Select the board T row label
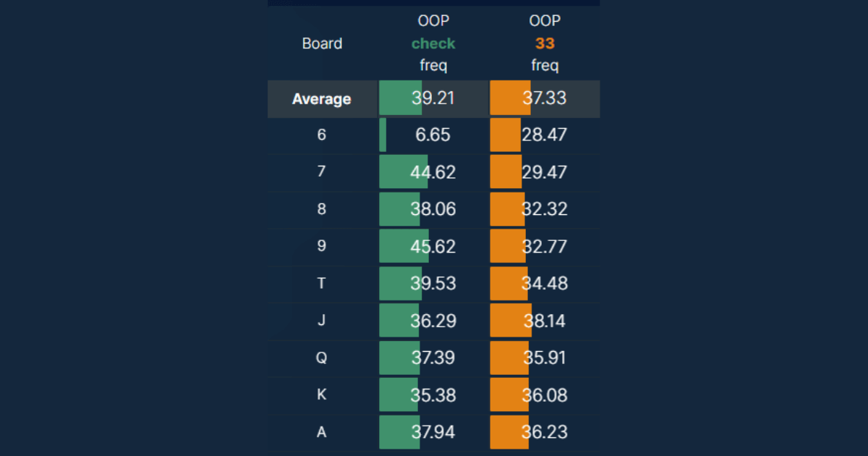868x456 pixels. (x=322, y=283)
